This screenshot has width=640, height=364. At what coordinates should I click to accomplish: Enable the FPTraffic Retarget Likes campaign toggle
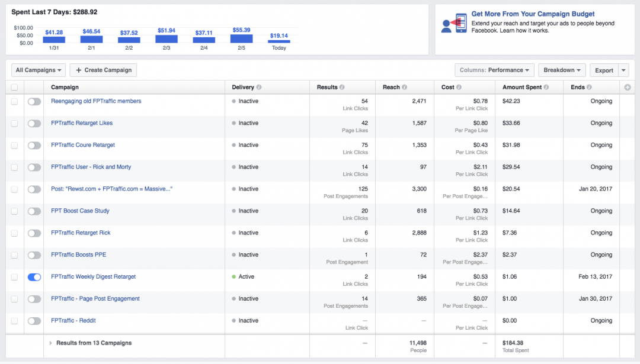[34, 124]
